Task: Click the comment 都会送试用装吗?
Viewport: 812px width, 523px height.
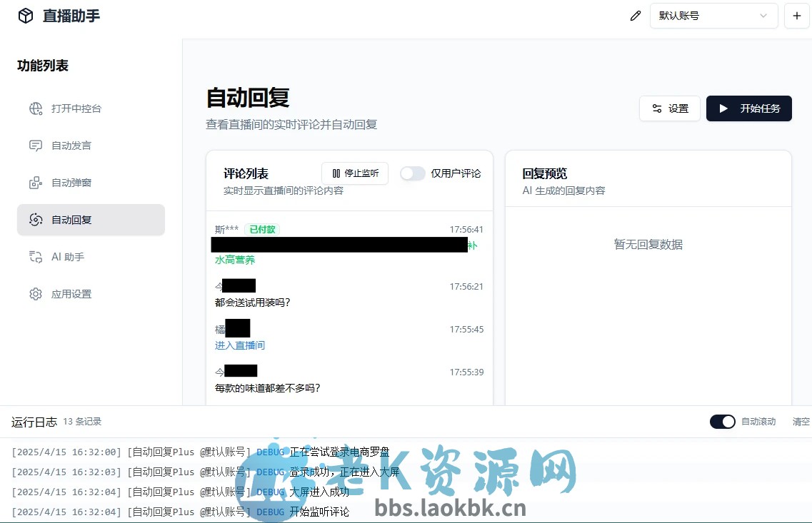Action: pos(253,303)
